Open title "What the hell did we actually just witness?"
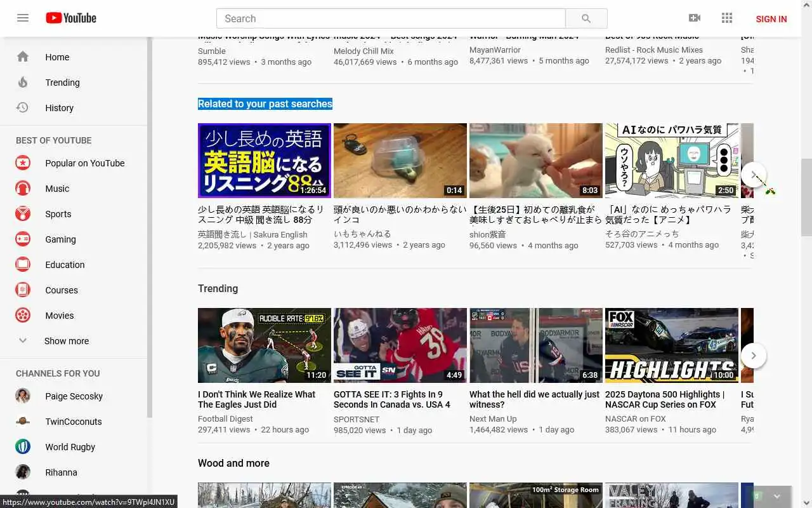Screen dimensions: 812x508 534,399
